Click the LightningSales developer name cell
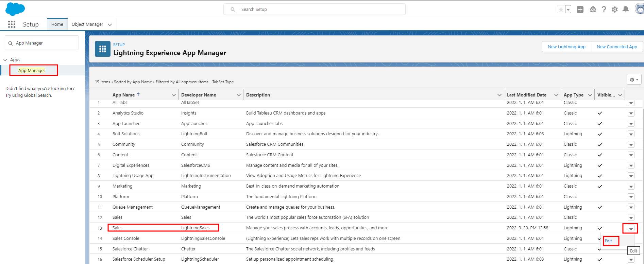The width and height of the screenshot is (644, 264). click(195, 228)
